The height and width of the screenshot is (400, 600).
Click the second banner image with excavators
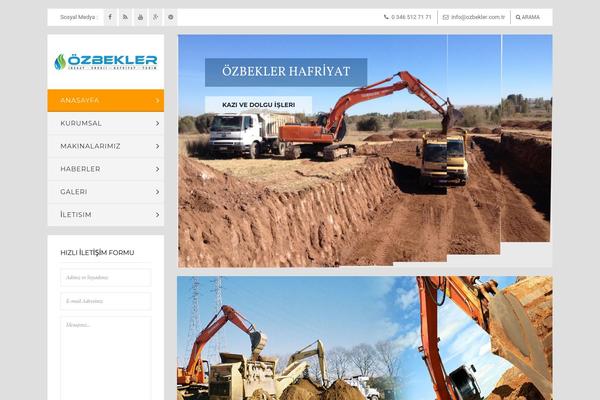click(365, 338)
